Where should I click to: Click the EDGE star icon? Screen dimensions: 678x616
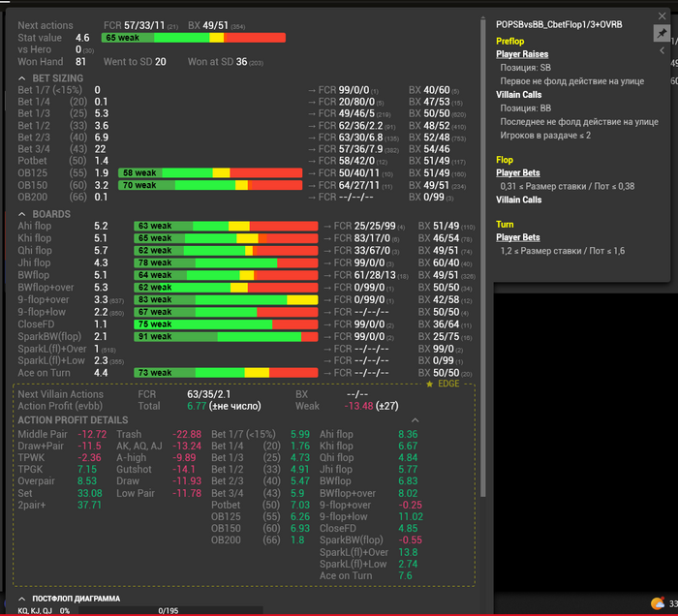pyautogui.click(x=430, y=385)
